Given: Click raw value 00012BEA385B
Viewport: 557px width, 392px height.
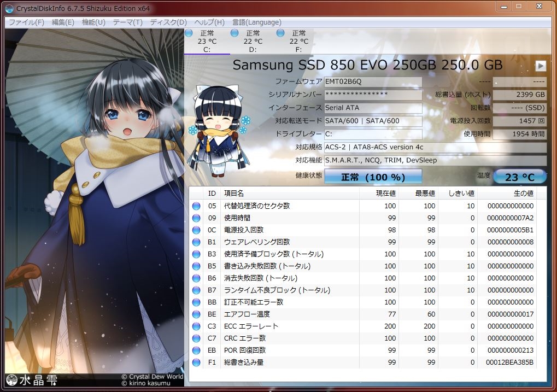Looking at the screenshot, I should (x=509, y=362).
